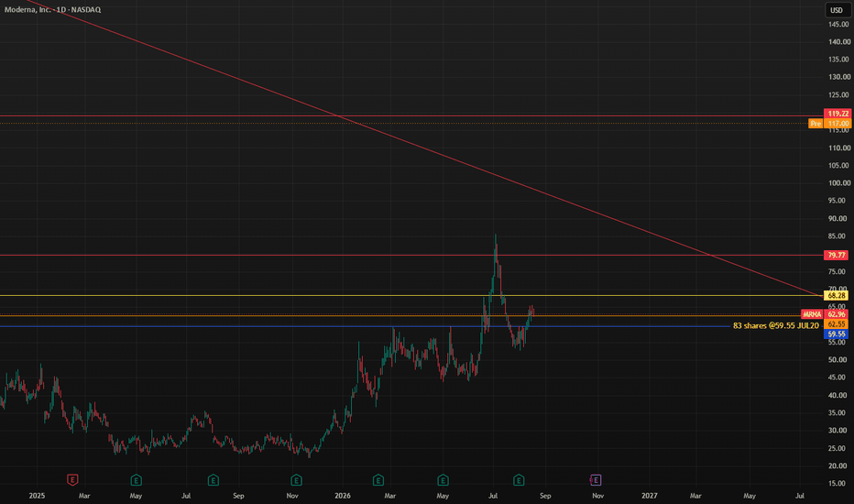Click the red earnings marker before Mar 2025
Image resolution: width=854 pixels, height=504 pixels.
click(71, 479)
